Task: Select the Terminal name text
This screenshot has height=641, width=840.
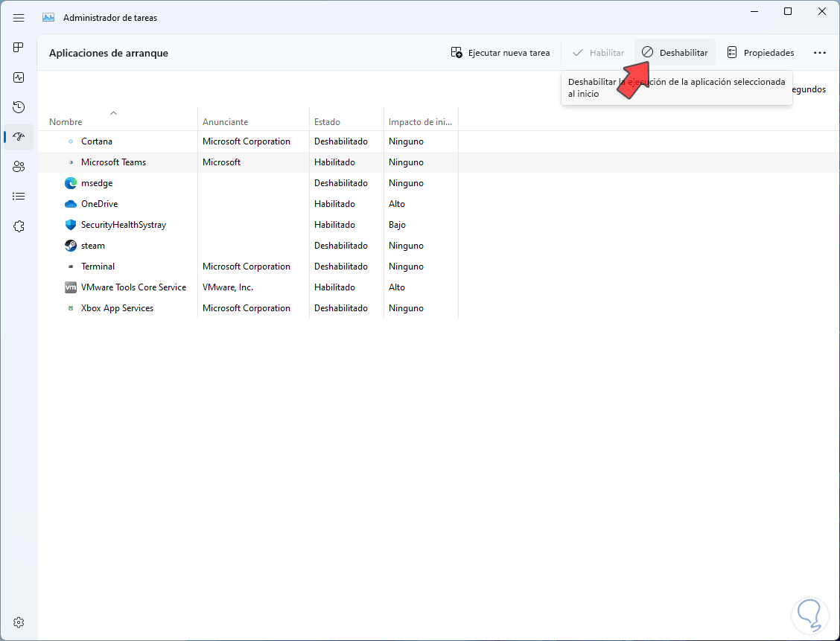Action: [x=98, y=267]
